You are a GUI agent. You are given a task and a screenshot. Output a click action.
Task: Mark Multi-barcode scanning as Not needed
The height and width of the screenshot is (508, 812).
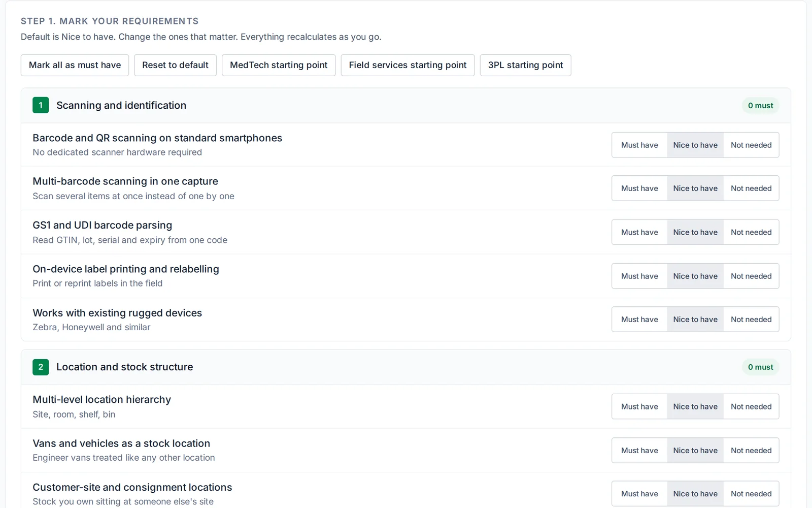[x=751, y=188]
